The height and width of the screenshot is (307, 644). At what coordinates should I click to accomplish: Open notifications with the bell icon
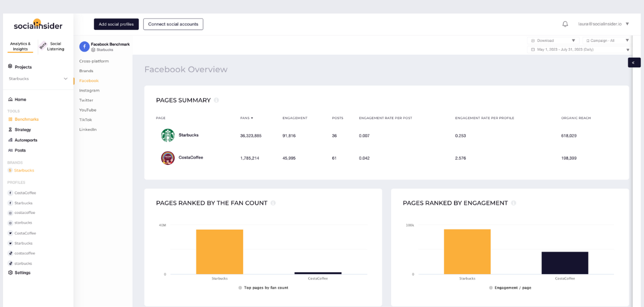coord(565,24)
